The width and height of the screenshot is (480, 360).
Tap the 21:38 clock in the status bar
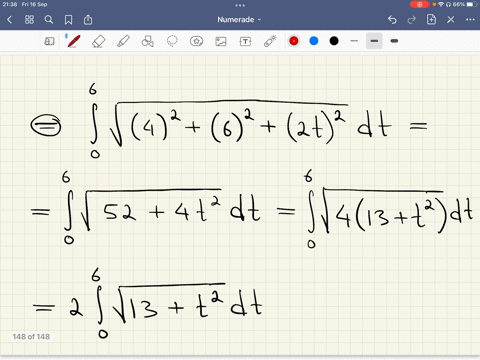click(10, 4)
